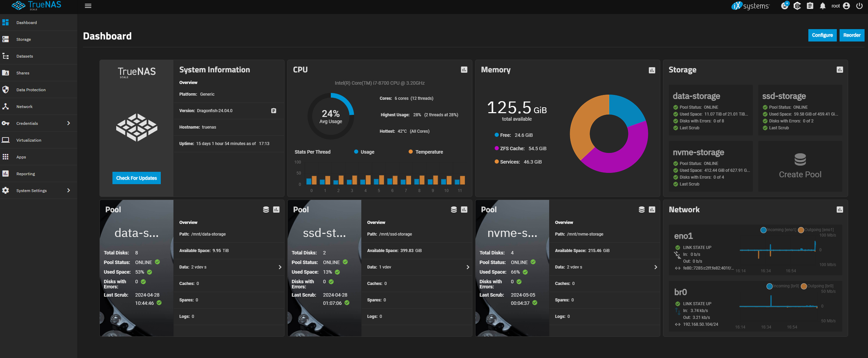Open data-storage pool disks icon

point(266,210)
